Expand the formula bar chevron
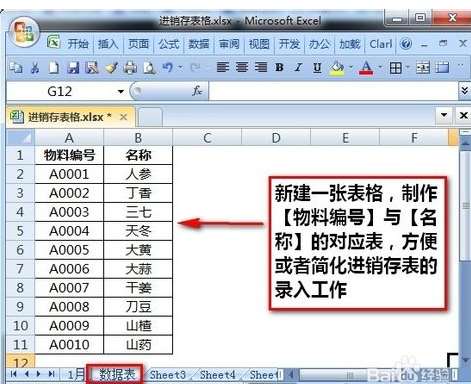This screenshot has height=384, width=471. pos(464,90)
